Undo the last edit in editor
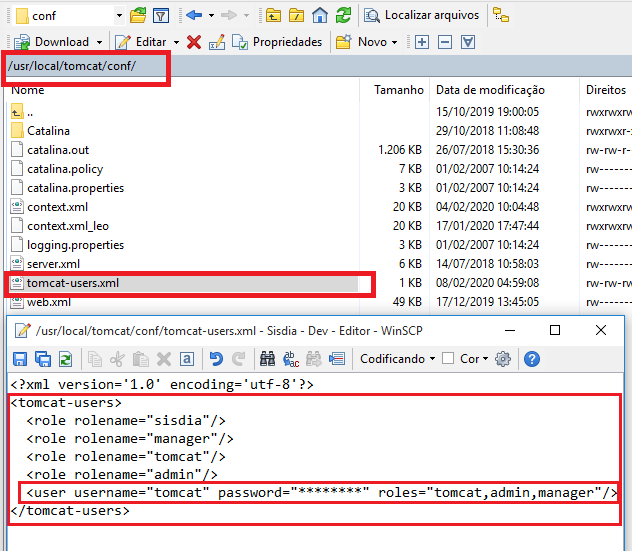Viewport: 632px width, 551px height. coord(216,359)
